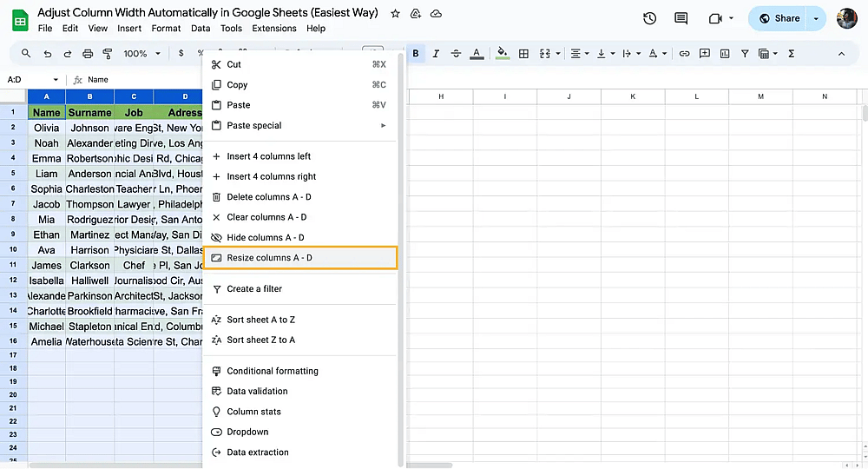The image size is (868, 469).
Task: Open the comments panel icon
Action: [681, 18]
